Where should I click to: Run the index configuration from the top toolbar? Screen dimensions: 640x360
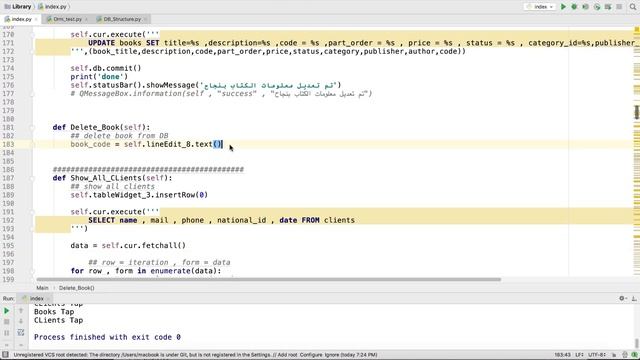pos(563,7)
